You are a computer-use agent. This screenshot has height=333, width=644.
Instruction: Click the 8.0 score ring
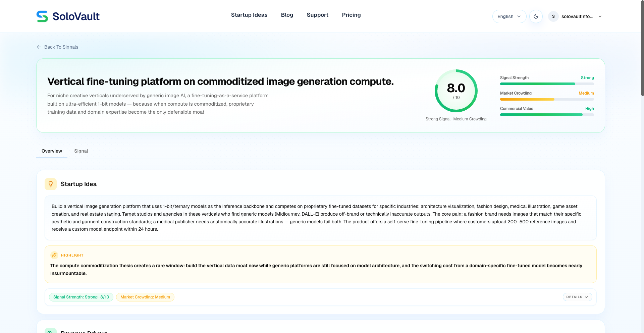coord(456,91)
